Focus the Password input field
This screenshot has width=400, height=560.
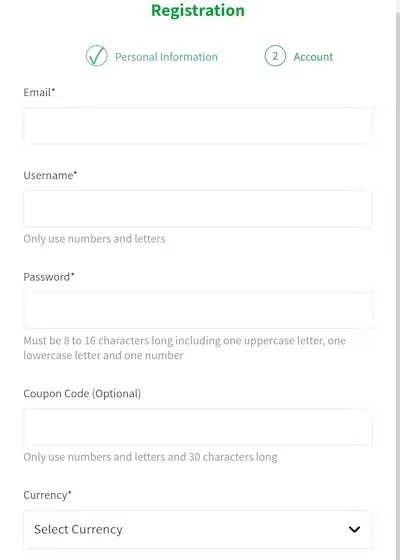pos(198,310)
